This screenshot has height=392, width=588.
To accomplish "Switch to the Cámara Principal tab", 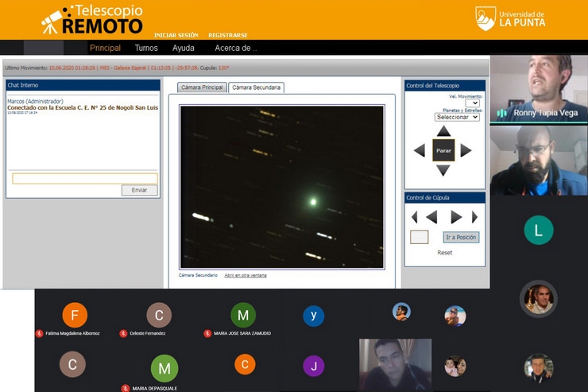I will coord(202,87).
